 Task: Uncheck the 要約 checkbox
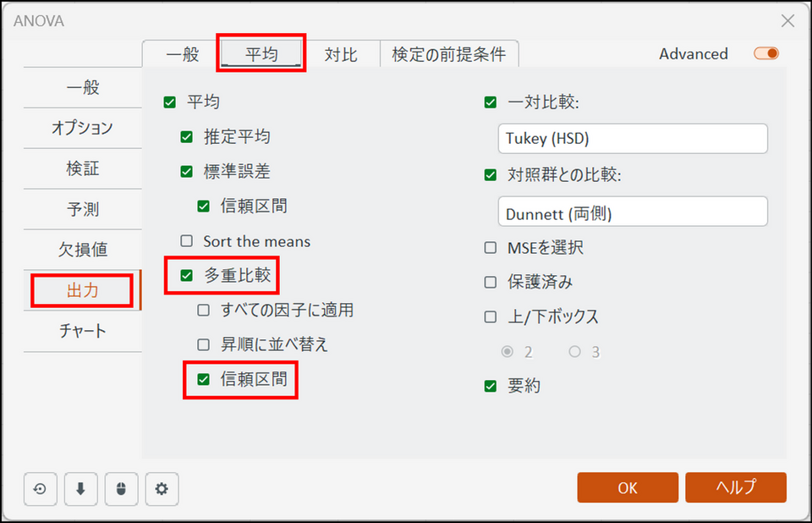click(x=491, y=386)
